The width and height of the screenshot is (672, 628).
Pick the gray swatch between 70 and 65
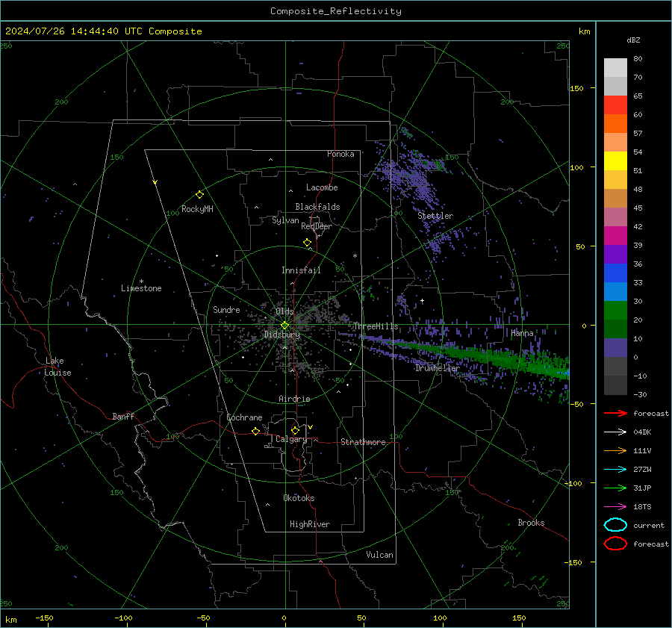click(x=615, y=86)
